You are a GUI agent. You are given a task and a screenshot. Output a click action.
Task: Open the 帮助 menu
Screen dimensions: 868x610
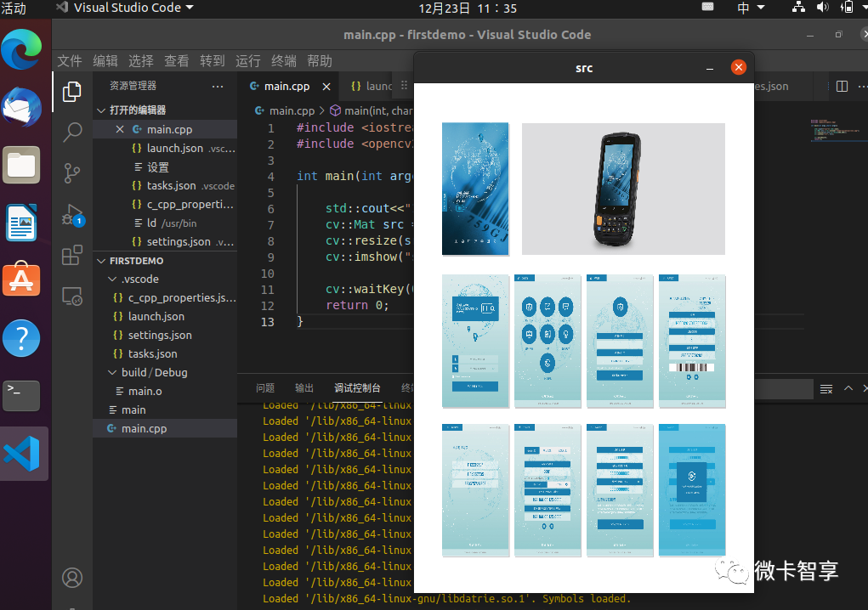pos(320,61)
